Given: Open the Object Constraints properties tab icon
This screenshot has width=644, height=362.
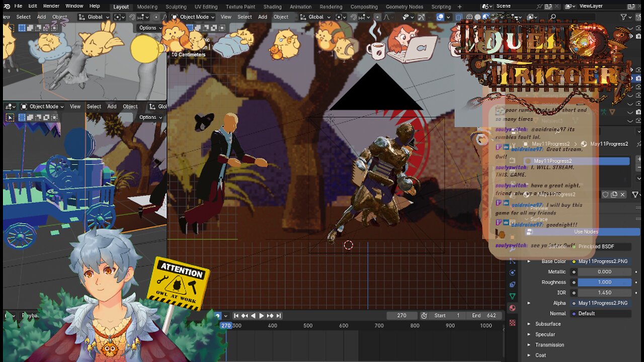Looking at the screenshot, I should point(513,284).
